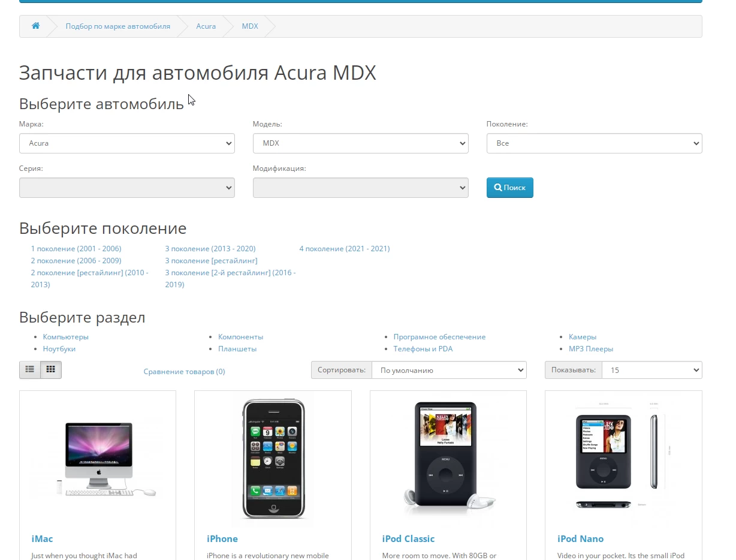This screenshot has width=736, height=560.
Task: Open the disabled Серия dropdown
Action: coord(127,188)
